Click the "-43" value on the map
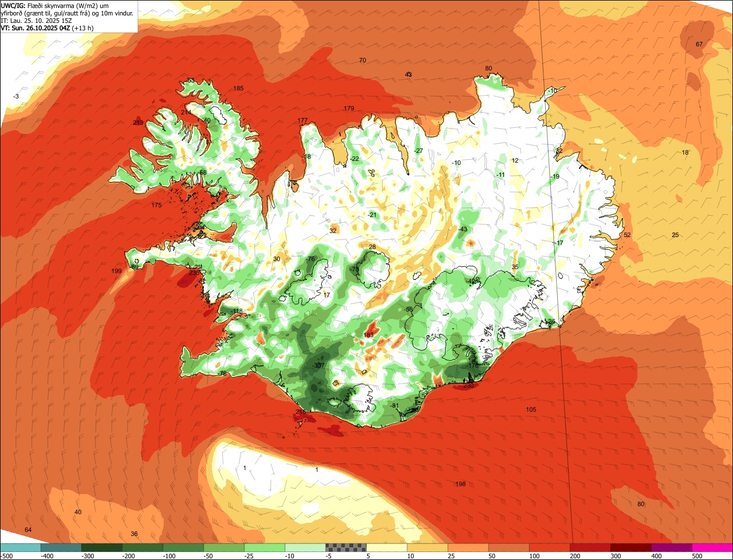 [x=462, y=229]
